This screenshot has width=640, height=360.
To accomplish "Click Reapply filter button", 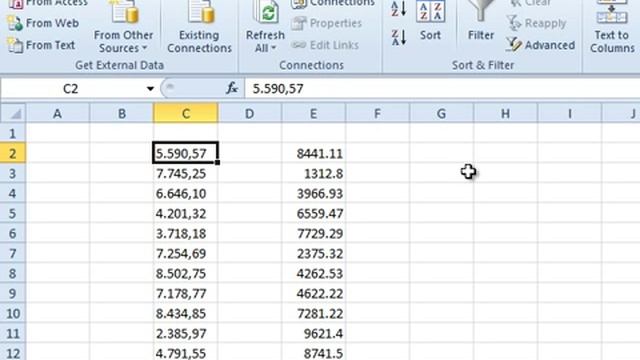I will 536,23.
